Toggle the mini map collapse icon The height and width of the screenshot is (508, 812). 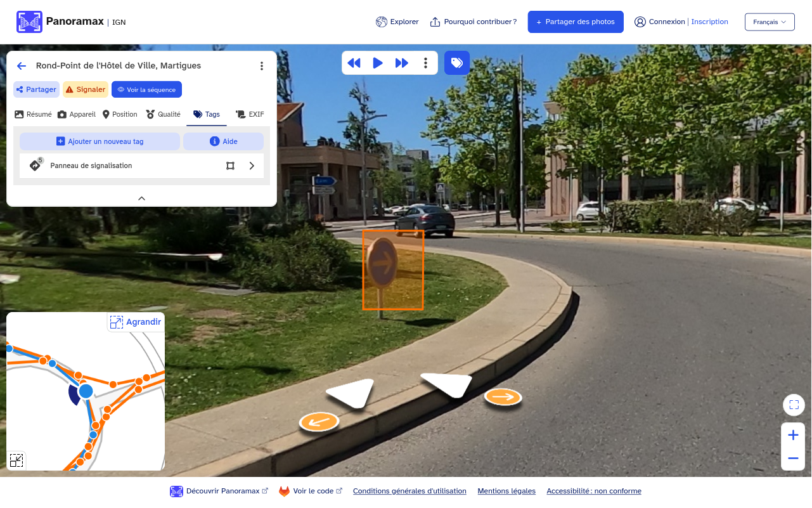coord(16,460)
